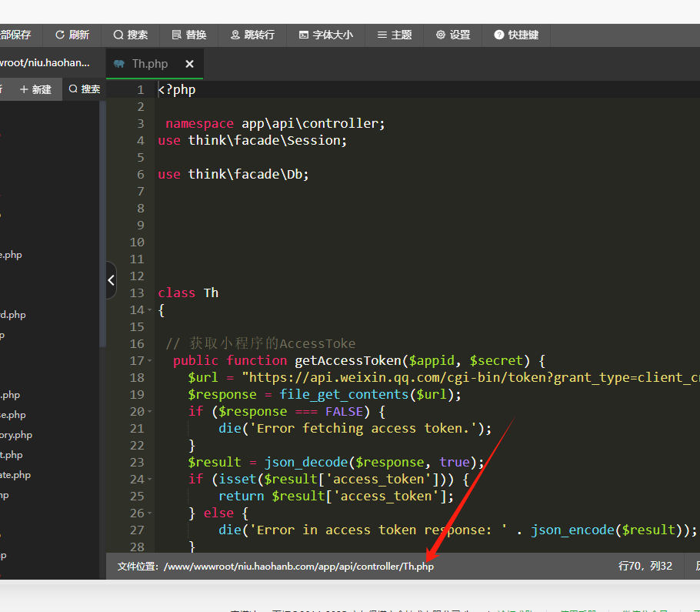Click the 新建 (New) button in sidebar
This screenshot has width=700, height=612.
[35, 89]
